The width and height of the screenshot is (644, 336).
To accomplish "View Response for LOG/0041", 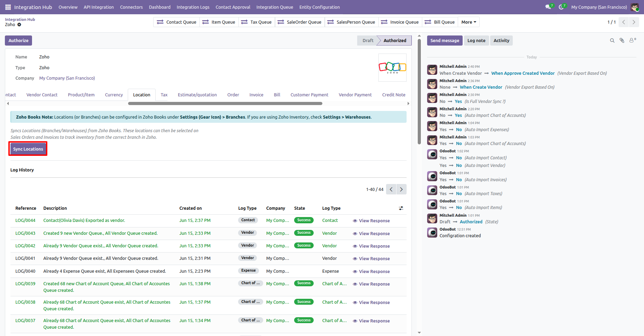I will tap(371, 258).
